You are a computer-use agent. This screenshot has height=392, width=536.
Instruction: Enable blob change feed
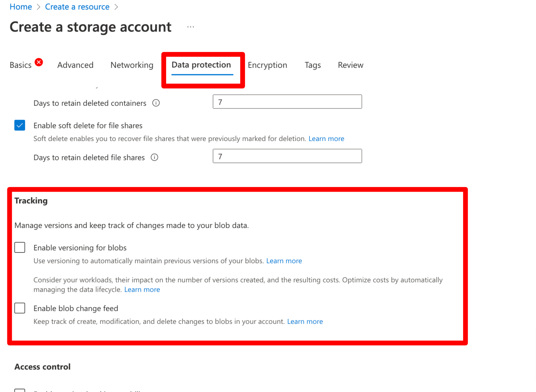coord(20,308)
